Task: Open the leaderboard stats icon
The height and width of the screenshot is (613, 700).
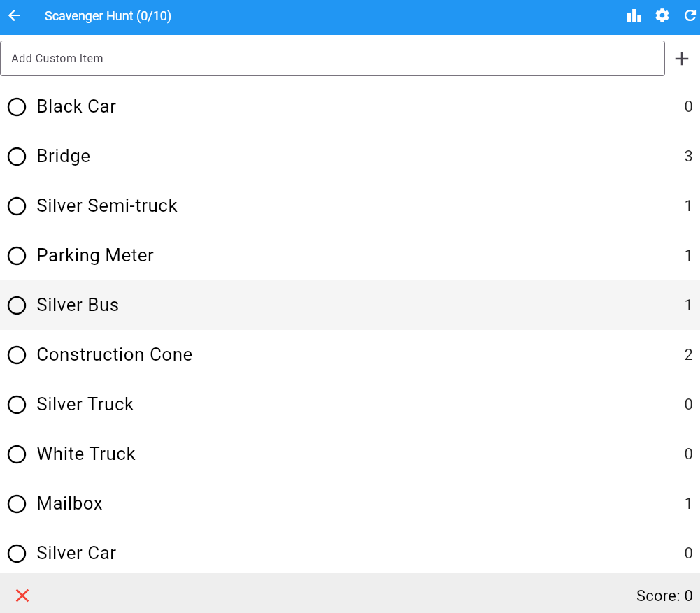Action: [x=634, y=16]
